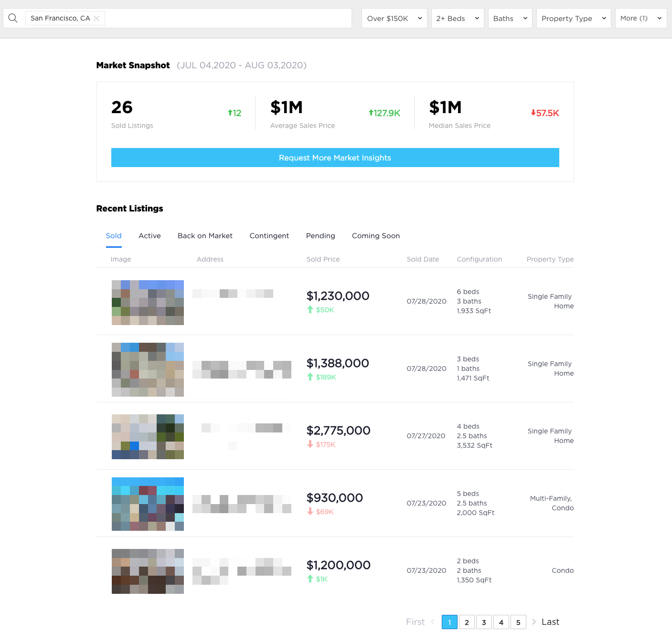Remove the San Francisco, CA location tag

(x=96, y=18)
